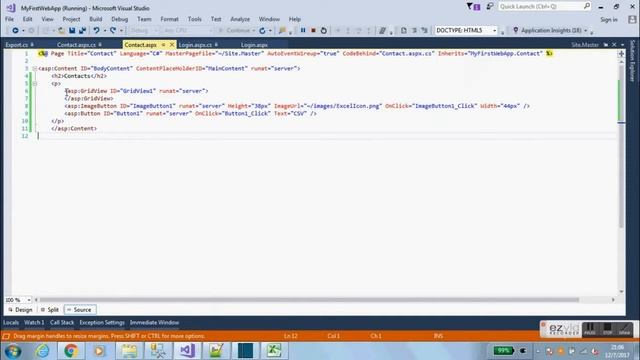Viewport: 640px width, 360px height.
Task: Open Excel from the Windows taskbar
Action: (274, 351)
